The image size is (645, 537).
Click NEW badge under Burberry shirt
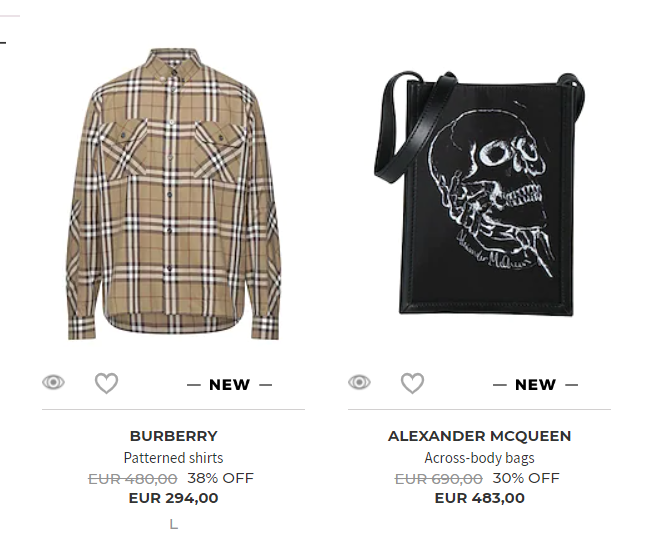point(230,385)
